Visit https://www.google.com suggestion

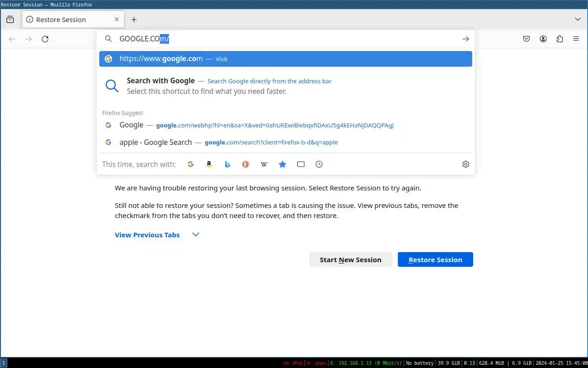tap(286, 59)
